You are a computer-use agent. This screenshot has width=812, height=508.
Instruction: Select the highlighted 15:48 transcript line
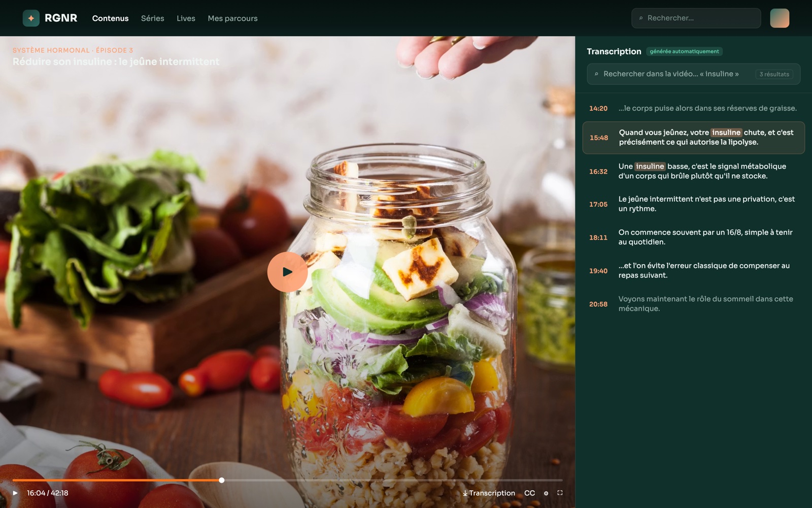[x=693, y=138]
